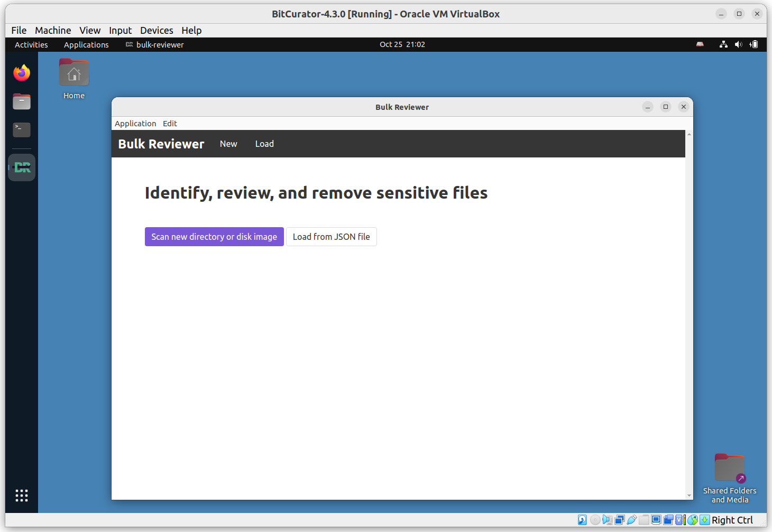Open the clock showing Oct 25 21:02
The image size is (772, 532).
tap(402, 44)
